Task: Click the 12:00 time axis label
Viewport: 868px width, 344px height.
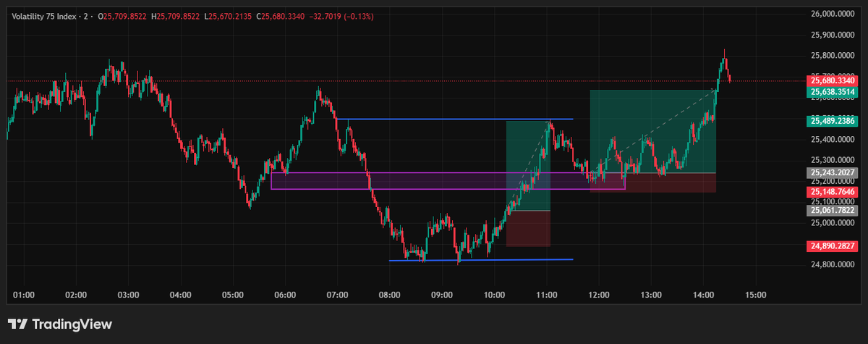Action: [x=598, y=295]
